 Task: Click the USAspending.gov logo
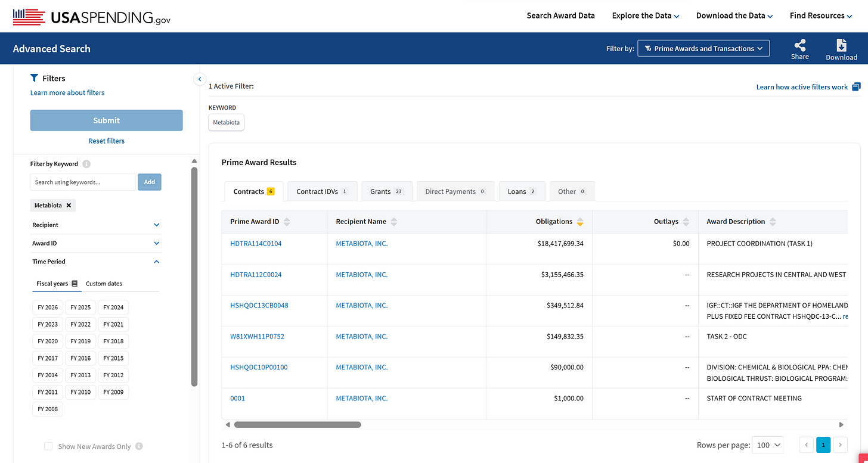pos(92,17)
